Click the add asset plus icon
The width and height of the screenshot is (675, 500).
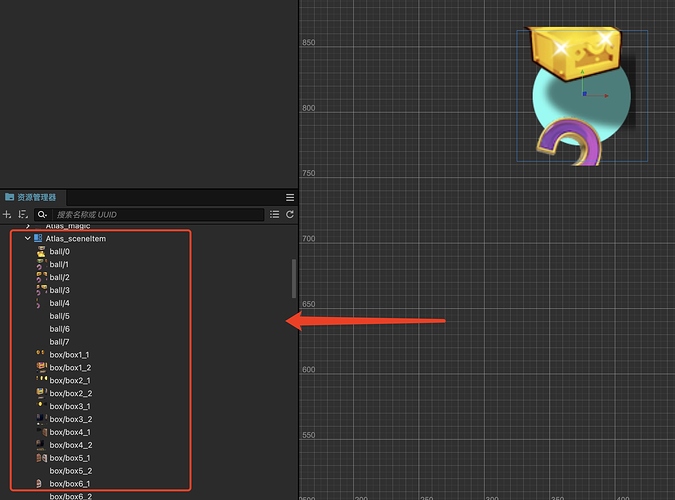click(7, 214)
